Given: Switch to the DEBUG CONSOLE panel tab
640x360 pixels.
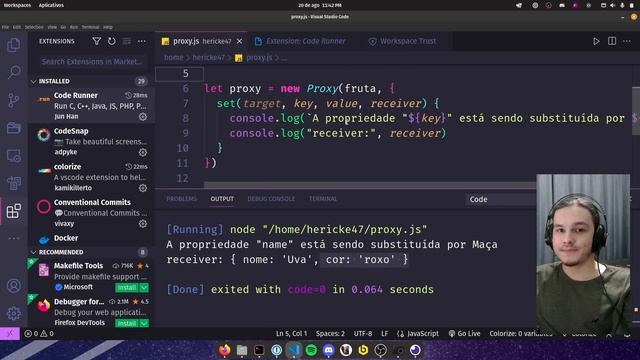Looking at the screenshot, I should click(271, 199).
